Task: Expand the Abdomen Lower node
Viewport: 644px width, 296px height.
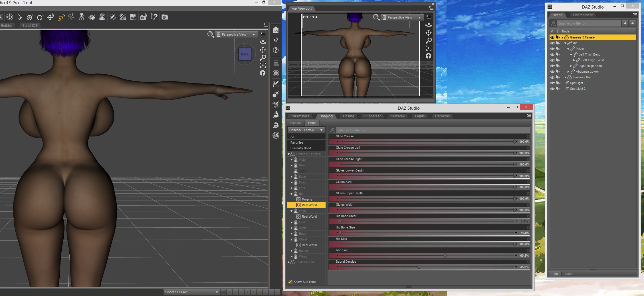Action: click(x=568, y=72)
